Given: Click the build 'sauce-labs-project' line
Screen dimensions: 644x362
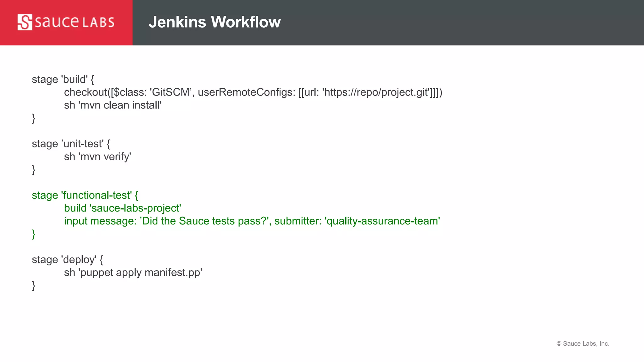Looking at the screenshot, I should 122,208.
